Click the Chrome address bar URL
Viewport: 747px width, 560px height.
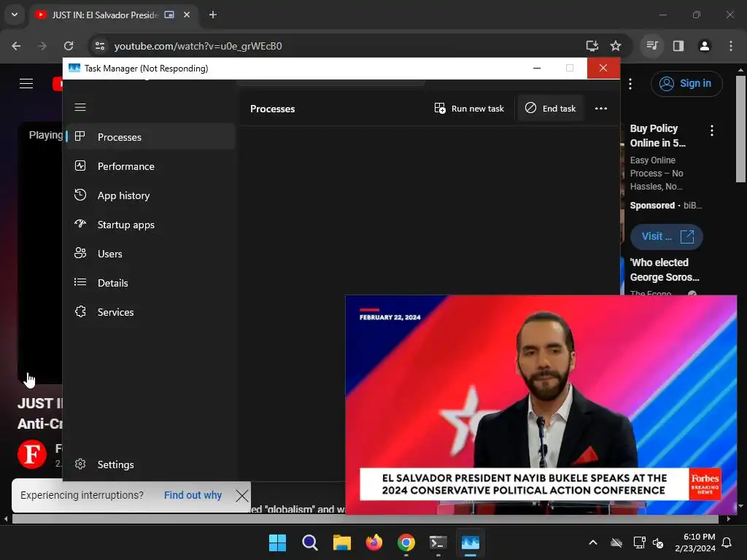(198, 46)
